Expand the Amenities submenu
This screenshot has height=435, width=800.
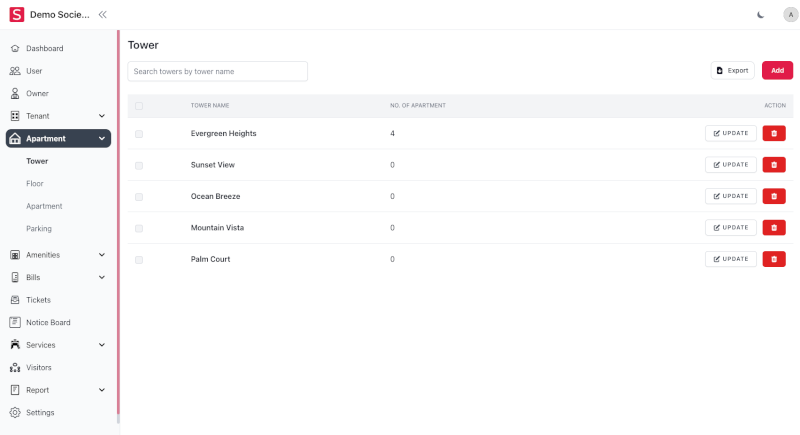click(102, 255)
